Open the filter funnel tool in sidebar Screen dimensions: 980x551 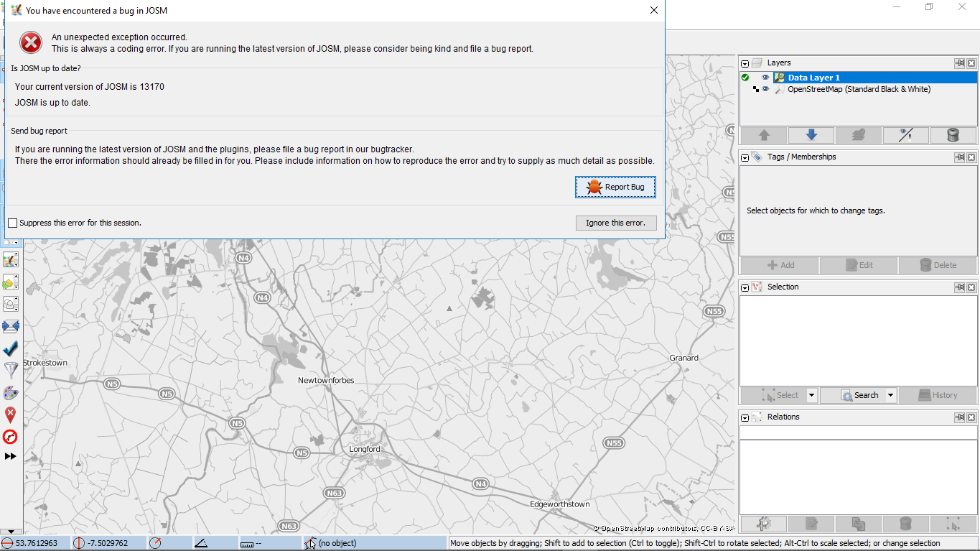click(x=11, y=371)
